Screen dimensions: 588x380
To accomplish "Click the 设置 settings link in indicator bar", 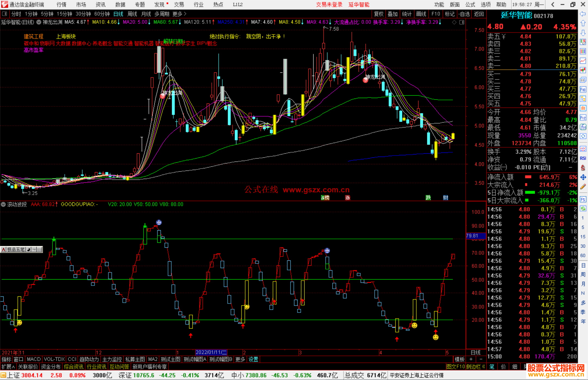I will pos(253,359).
